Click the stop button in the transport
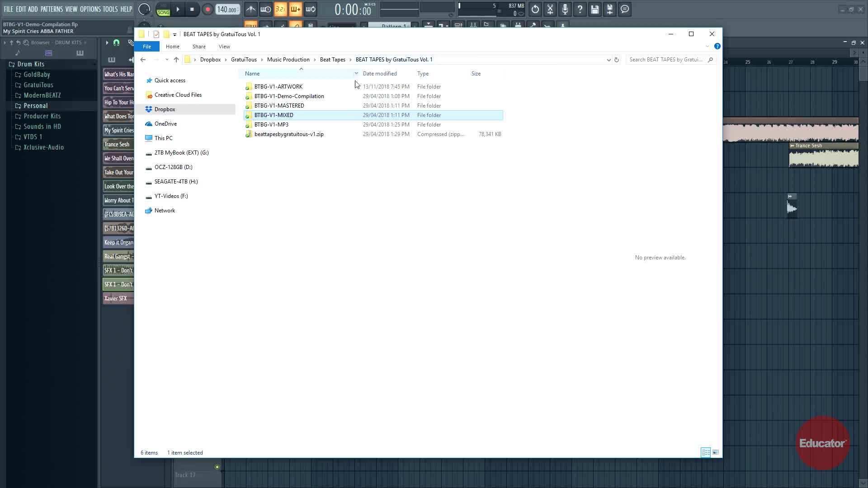The image size is (868, 488). pyautogui.click(x=192, y=9)
